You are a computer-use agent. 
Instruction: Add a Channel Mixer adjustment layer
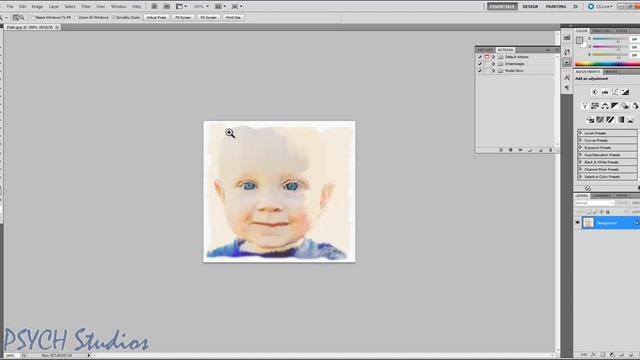(635, 106)
